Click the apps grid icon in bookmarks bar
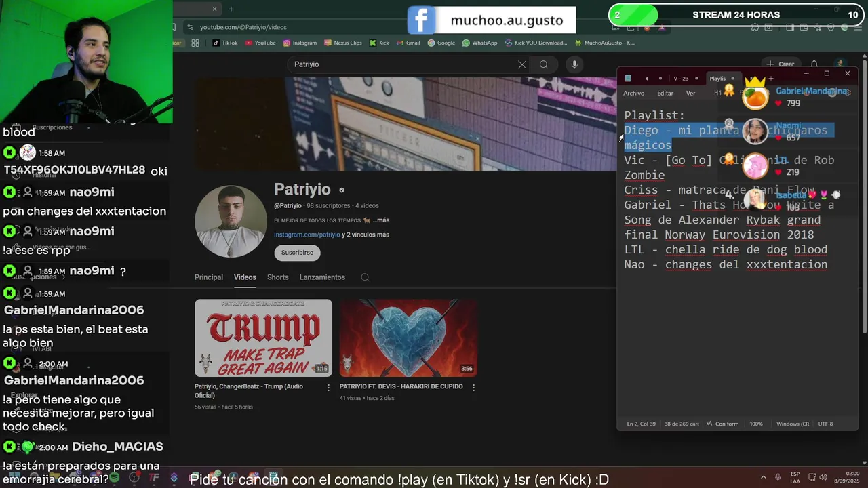 (x=195, y=43)
